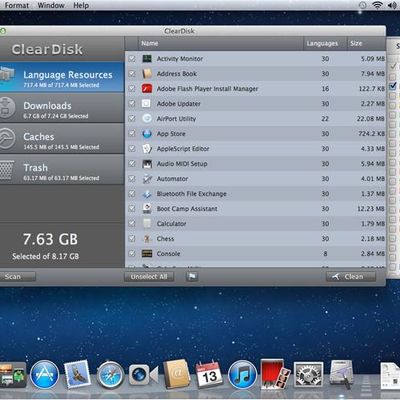
Task: Click the Clean button
Action: 351,277
